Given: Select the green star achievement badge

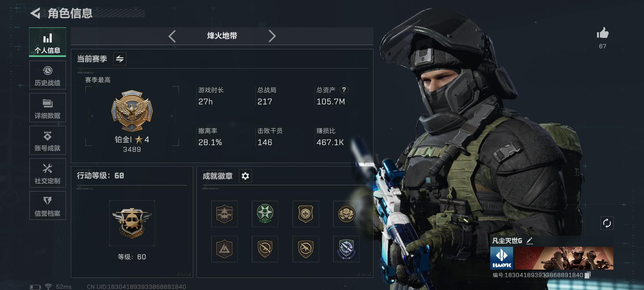Looking at the screenshot, I should coord(265,214).
